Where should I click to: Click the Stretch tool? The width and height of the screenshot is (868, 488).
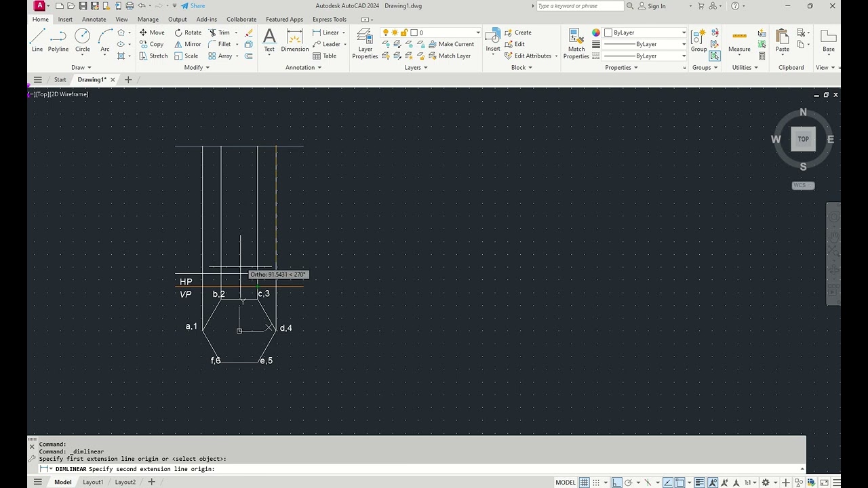tap(153, 56)
